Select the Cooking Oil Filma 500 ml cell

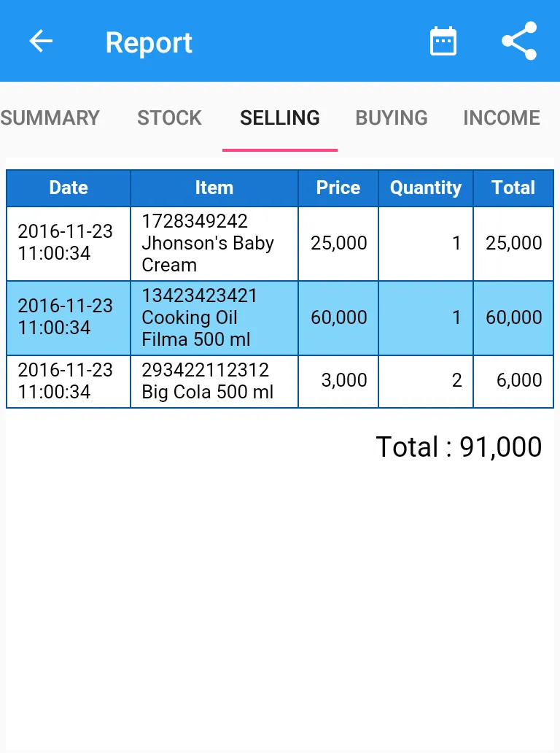pos(214,318)
